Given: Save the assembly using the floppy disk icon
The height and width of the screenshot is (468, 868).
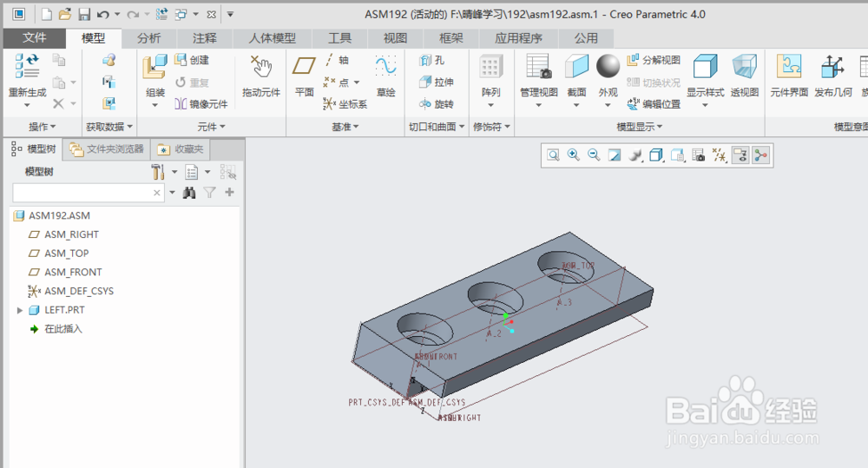Looking at the screenshot, I should (x=84, y=15).
